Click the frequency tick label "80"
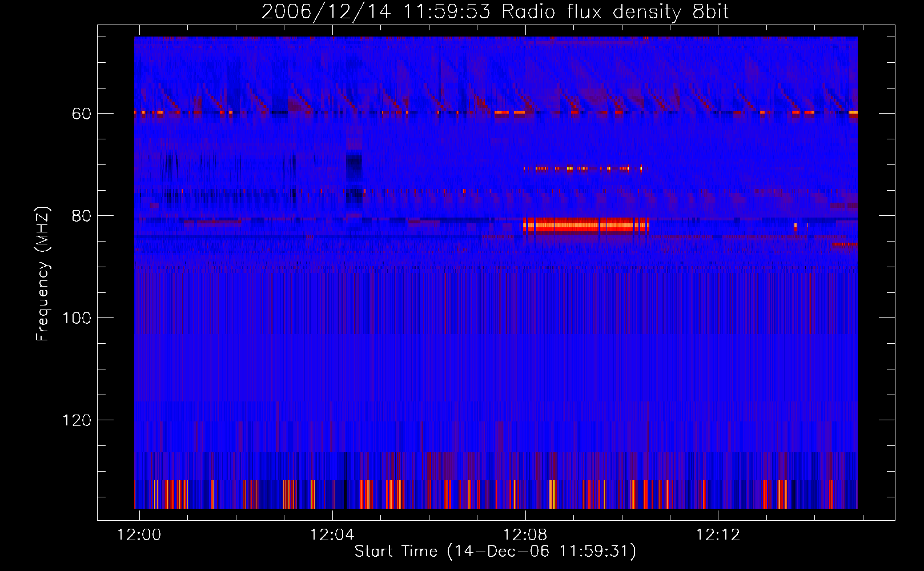Screen dimensions: 924x571 tap(81, 216)
